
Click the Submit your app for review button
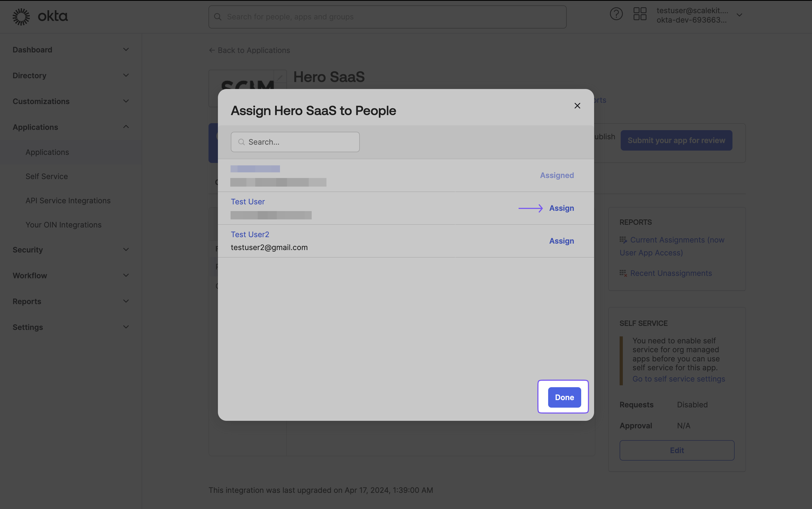(676, 140)
